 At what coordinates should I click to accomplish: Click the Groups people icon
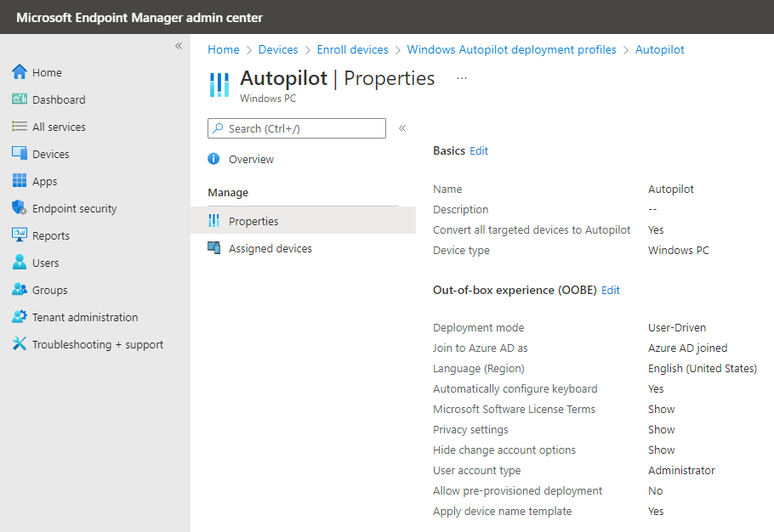tap(20, 289)
